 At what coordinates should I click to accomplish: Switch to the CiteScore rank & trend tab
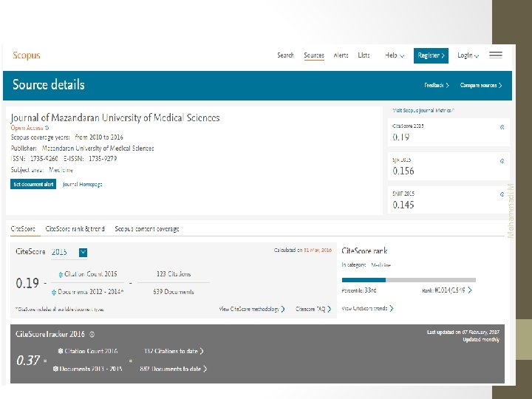pyautogui.click(x=75, y=229)
